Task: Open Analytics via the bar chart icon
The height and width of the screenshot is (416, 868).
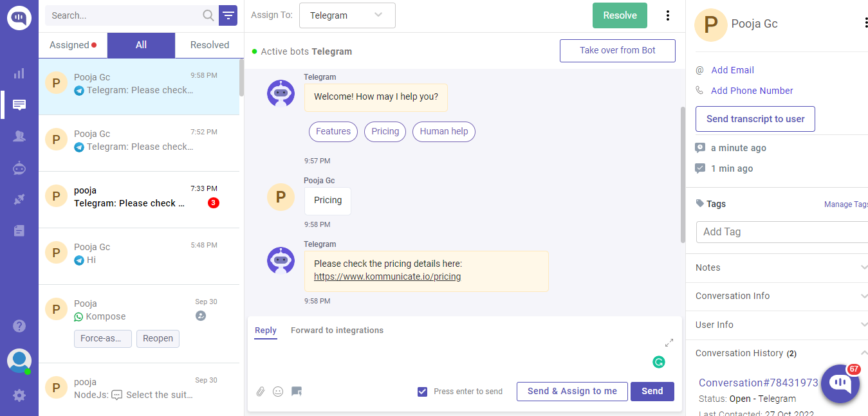Action: tap(19, 73)
